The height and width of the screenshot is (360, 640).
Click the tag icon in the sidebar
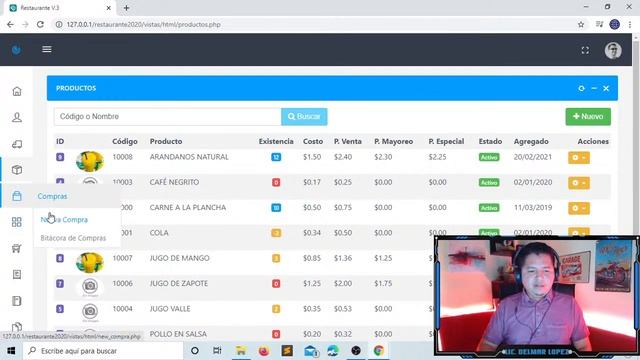17,144
